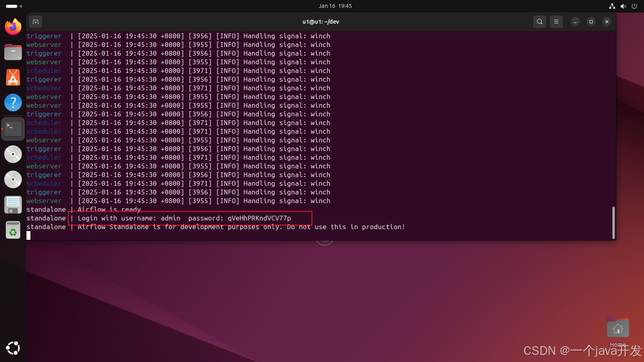Click the terminal vertical scrollbar
The image size is (644, 362).
pos(614,223)
